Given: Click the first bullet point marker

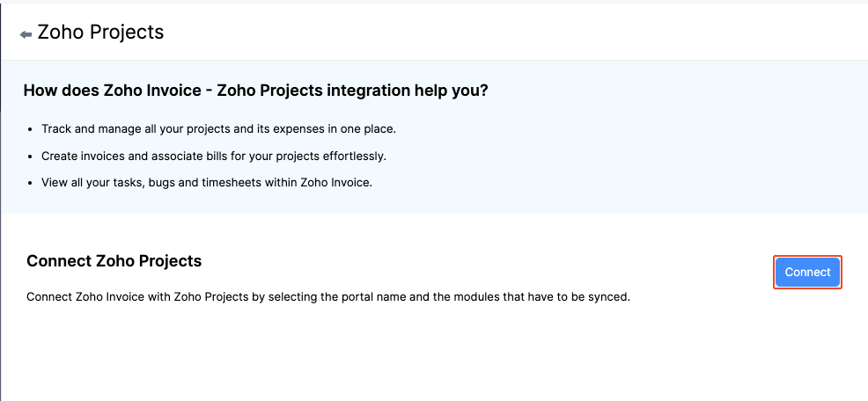Looking at the screenshot, I should click(31, 129).
